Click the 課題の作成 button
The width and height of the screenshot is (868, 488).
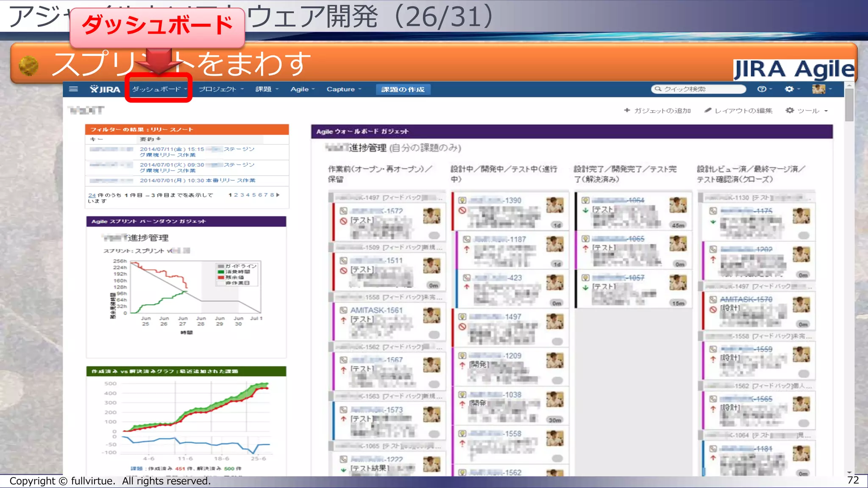coord(403,89)
